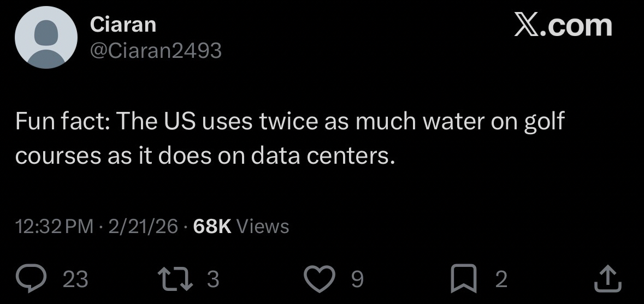Click the repost count 3
Image resolution: width=644 pixels, height=304 pixels.
click(x=213, y=279)
